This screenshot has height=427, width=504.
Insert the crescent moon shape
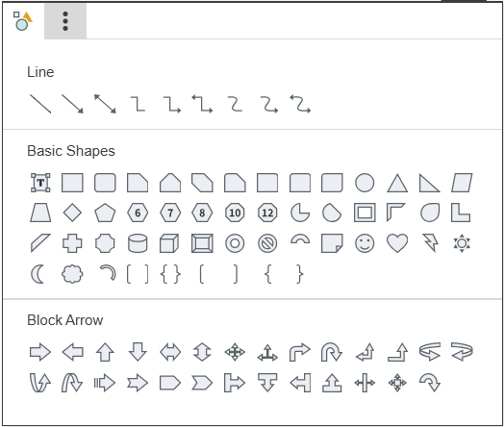click(x=38, y=274)
